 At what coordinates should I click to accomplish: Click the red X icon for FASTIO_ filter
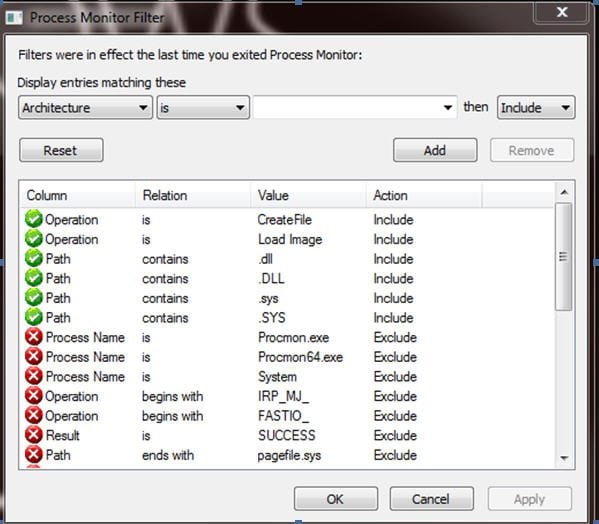point(34,416)
